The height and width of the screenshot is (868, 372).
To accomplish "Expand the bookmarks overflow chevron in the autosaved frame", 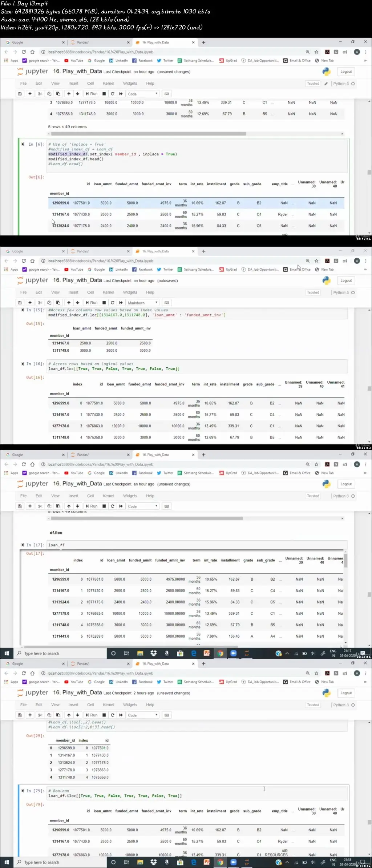I will [x=365, y=270].
